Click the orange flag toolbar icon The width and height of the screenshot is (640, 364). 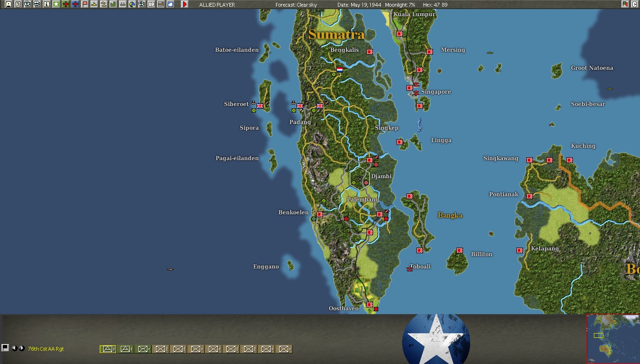pos(85,4)
